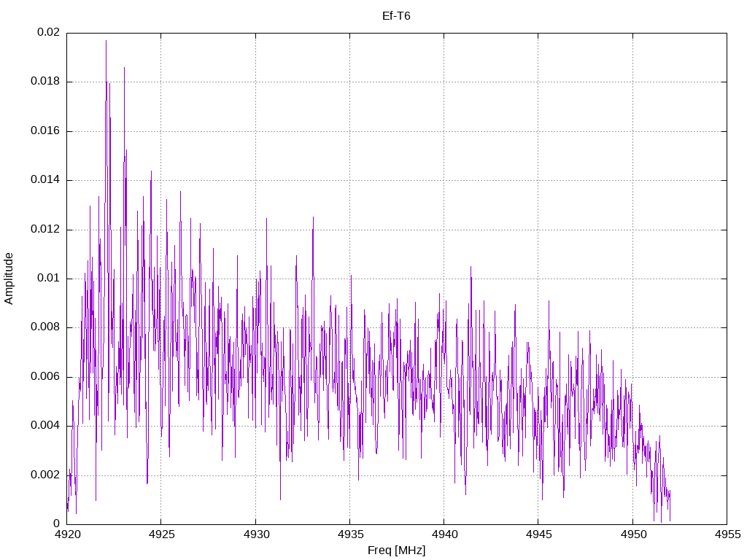Select the 'Amplitude' y-axis label
This screenshot has height=560, width=747.
(x=9, y=279)
